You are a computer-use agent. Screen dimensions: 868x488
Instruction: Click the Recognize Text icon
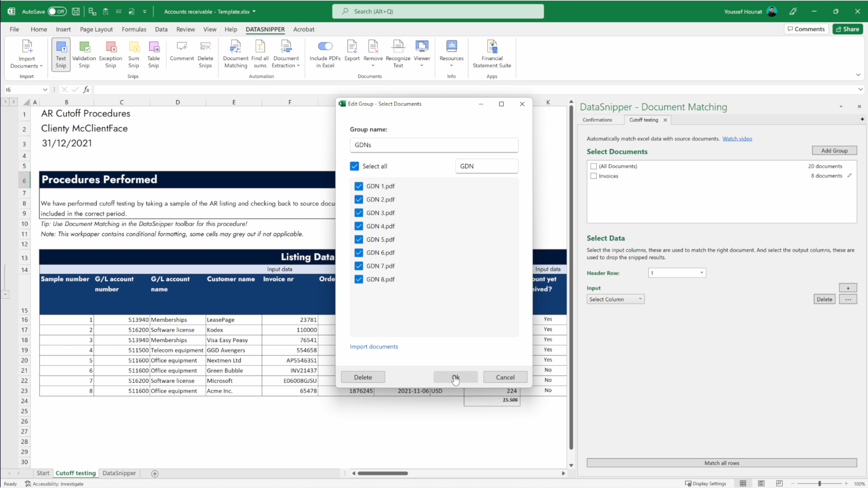coord(398,53)
